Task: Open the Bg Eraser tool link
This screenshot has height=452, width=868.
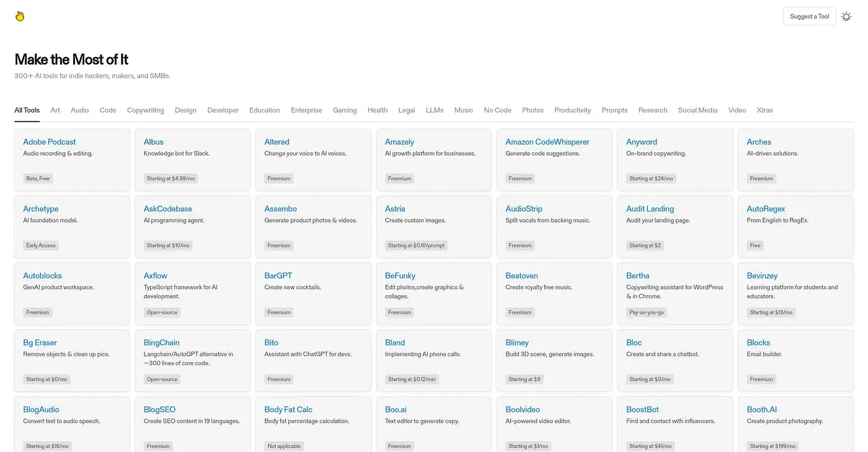Action: point(40,343)
